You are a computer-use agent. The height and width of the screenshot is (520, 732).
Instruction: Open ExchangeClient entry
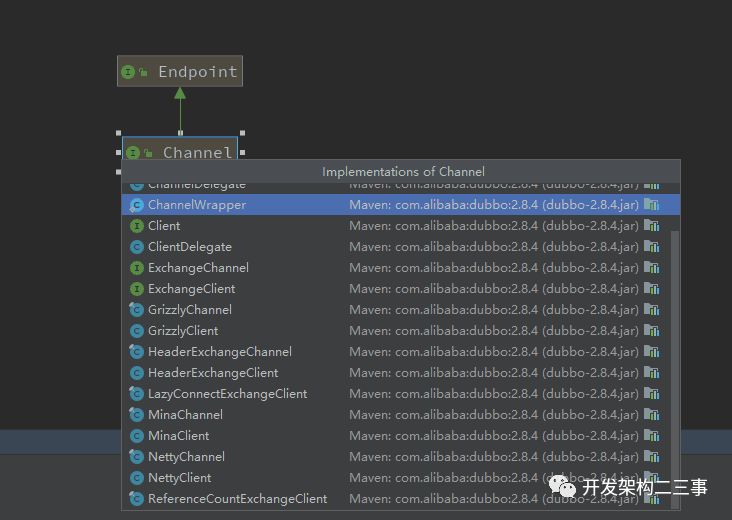[396, 288]
